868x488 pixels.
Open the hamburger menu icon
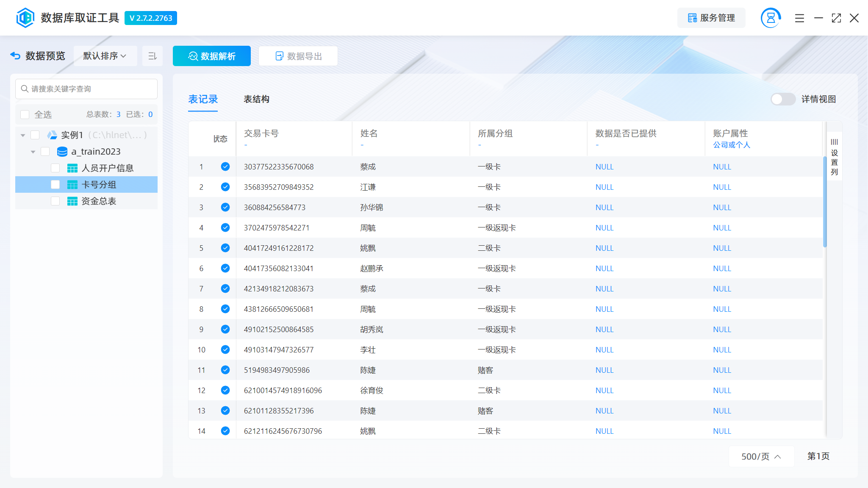point(799,18)
